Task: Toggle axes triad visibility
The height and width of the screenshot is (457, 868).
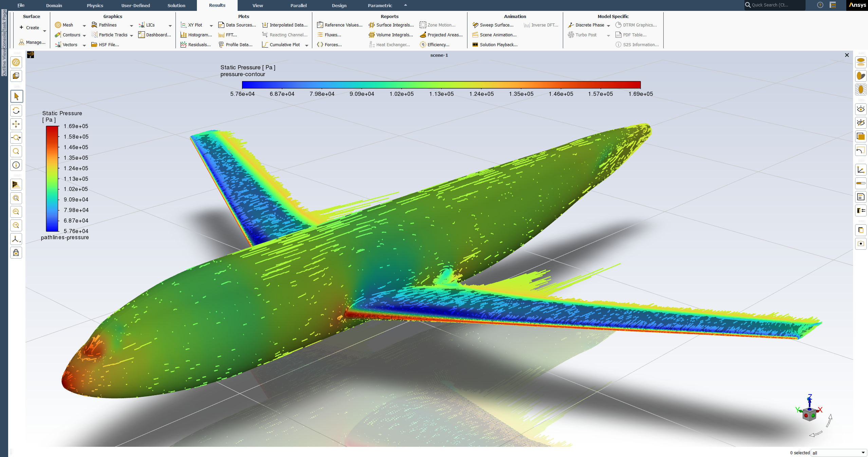Action: tap(861, 170)
